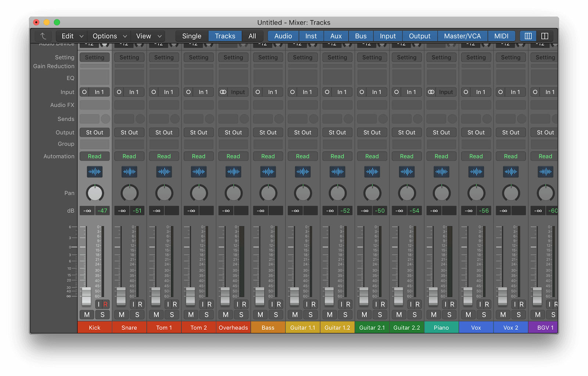
Task: Select the dual mixer pane view icon
Action: point(545,36)
